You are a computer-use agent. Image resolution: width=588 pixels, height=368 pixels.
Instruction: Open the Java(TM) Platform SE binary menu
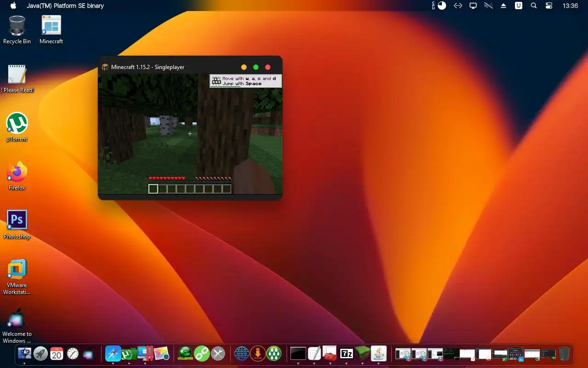[65, 6]
